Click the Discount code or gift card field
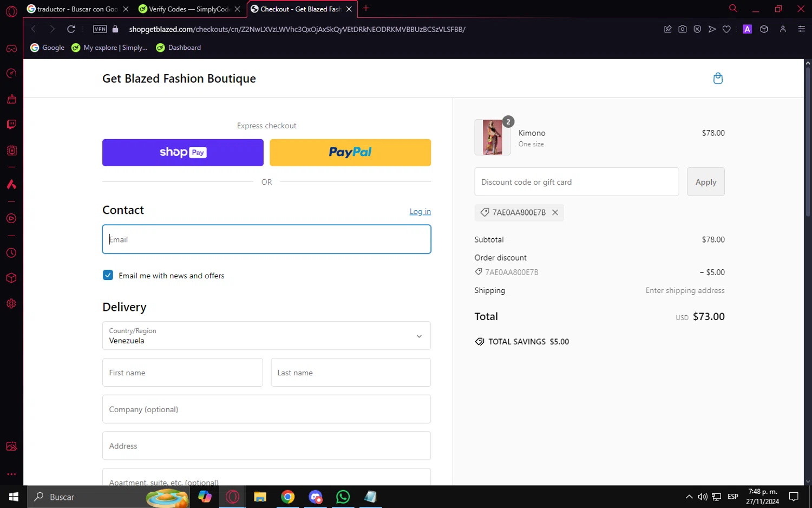 pyautogui.click(x=577, y=182)
